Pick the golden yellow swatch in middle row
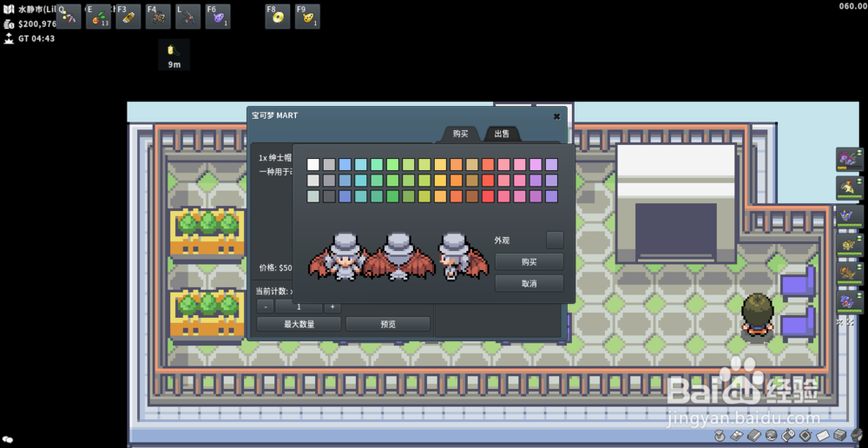Image resolution: width=868 pixels, height=448 pixels. point(441,181)
